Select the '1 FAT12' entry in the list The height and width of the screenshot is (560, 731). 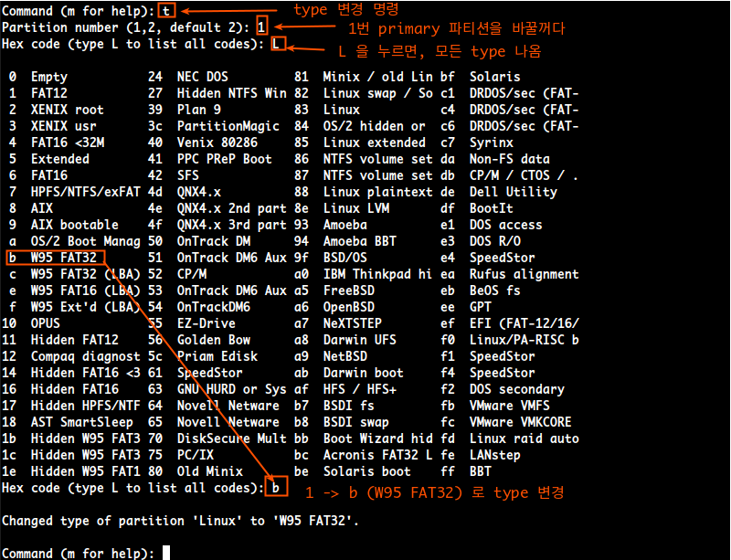pos(38,93)
